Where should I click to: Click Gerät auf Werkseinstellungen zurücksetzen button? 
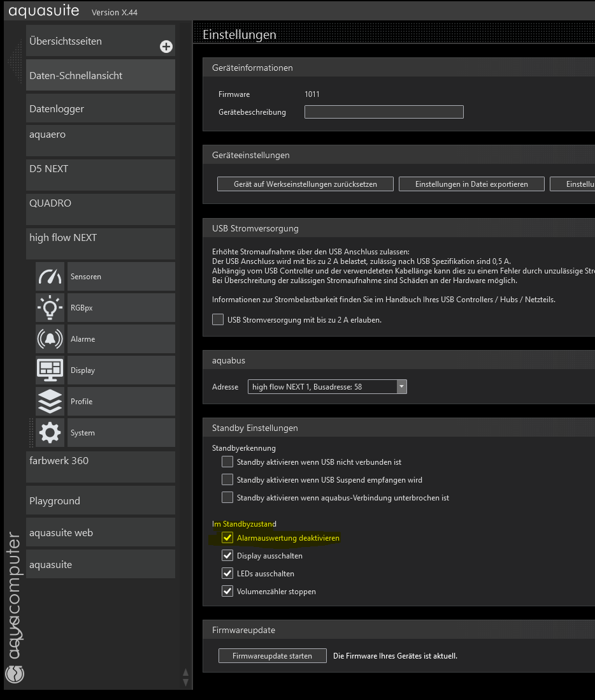click(x=305, y=184)
